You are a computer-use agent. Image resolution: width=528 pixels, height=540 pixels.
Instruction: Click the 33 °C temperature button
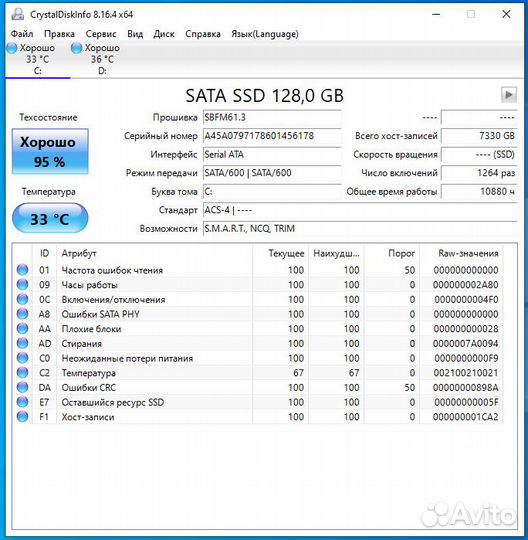click(50, 218)
